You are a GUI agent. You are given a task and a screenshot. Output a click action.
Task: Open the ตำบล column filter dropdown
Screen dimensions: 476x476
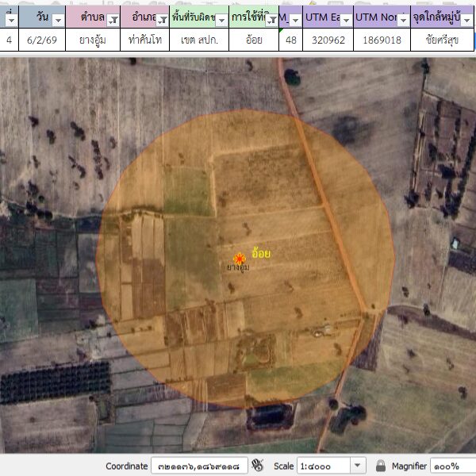click(113, 19)
